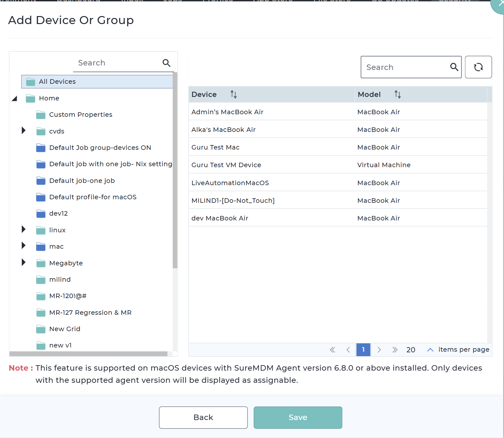Select the Guru Test VM Device row
504x438 pixels.
pos(226,165)
